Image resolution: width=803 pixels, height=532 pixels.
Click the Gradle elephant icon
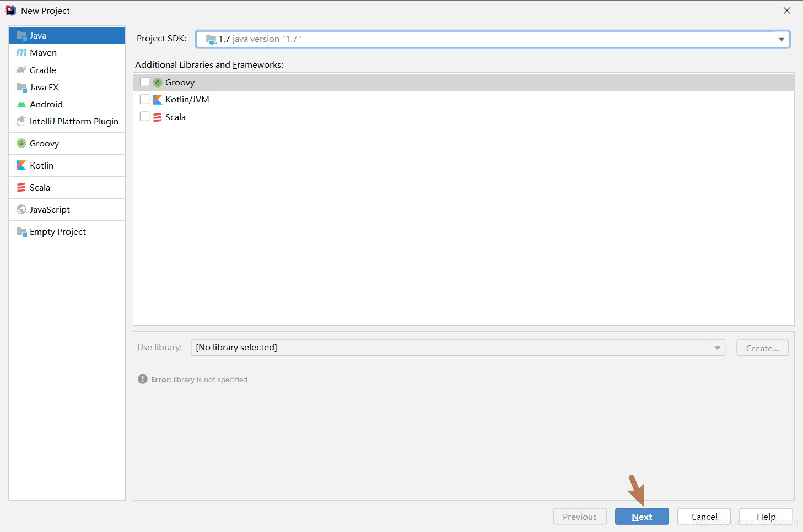pos(21,70)
